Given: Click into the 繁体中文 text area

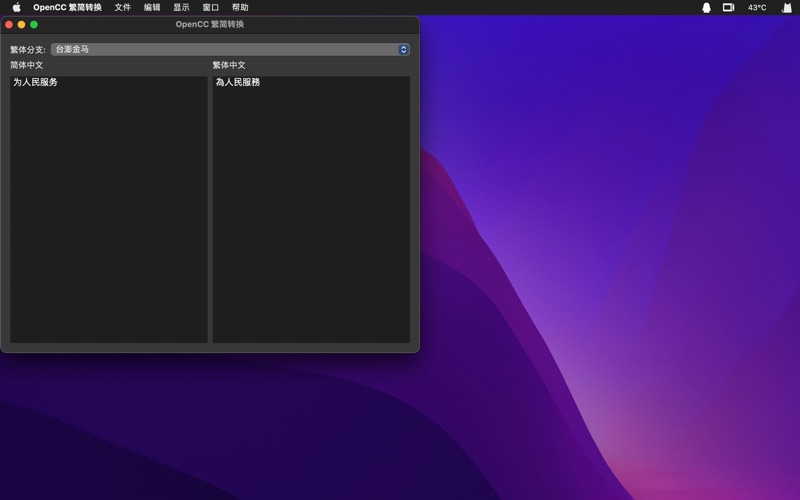Looking at the screenshot, I should (x=311, y=210).
